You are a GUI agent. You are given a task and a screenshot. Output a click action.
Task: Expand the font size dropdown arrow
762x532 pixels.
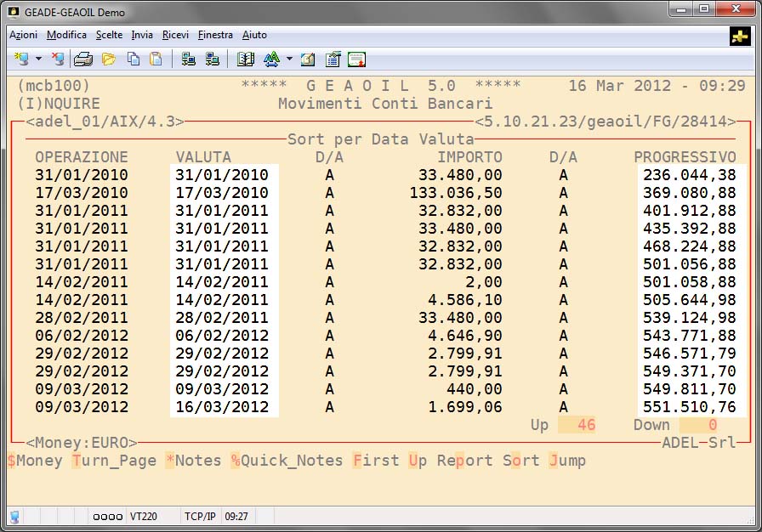(289, 59)
